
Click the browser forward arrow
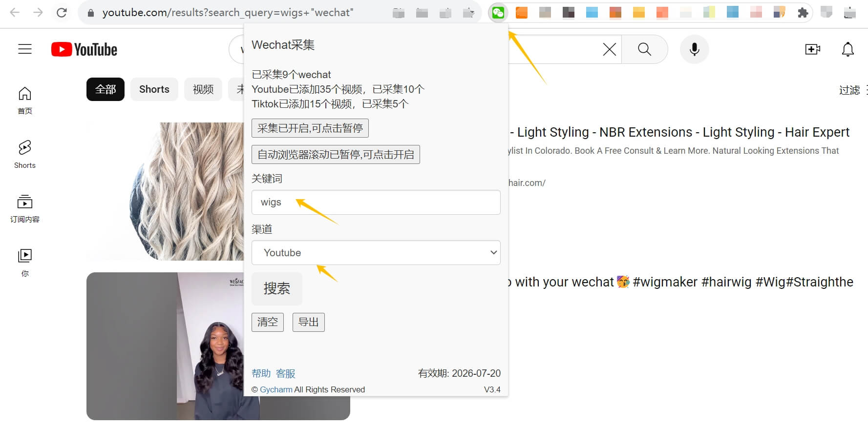[38, 12]
